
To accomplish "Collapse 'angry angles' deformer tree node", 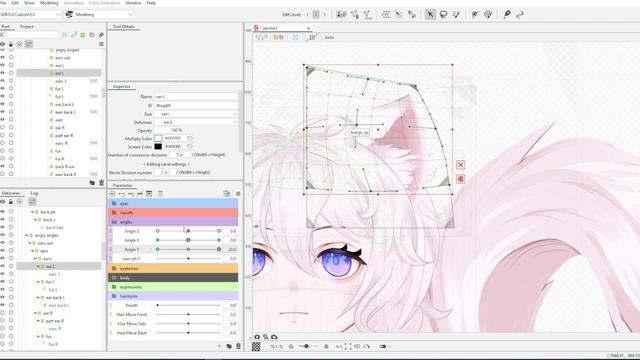I will pos(27,236).
